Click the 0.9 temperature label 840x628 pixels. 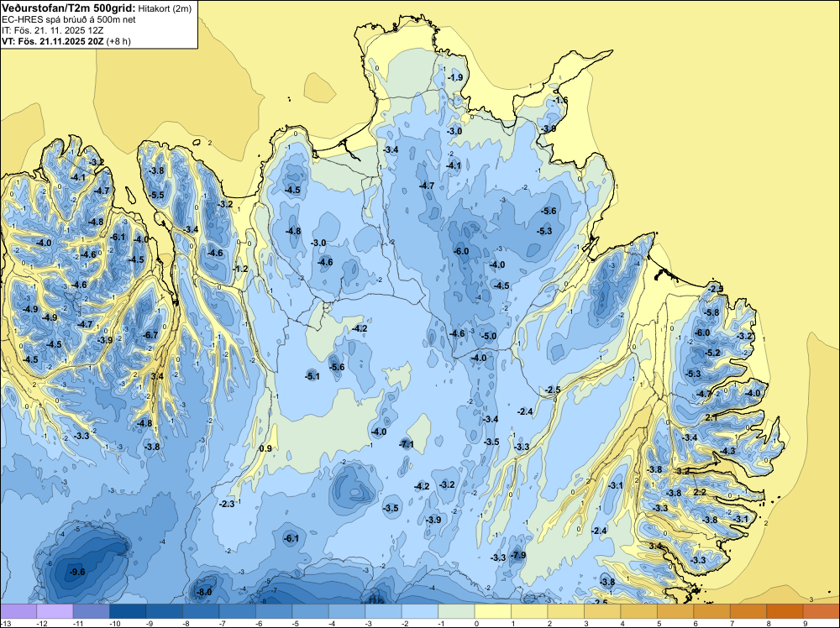point(265,448)
